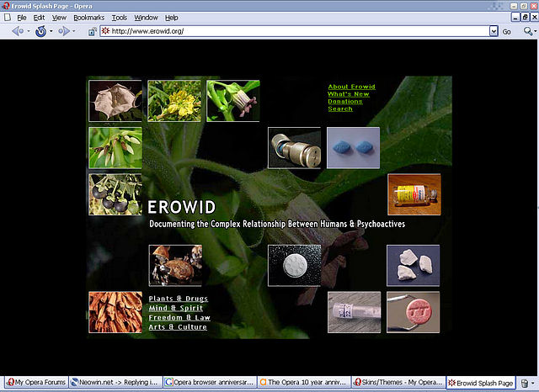Click the magnifier search icon
Screen dimensions: 539x392
tap(527, 31)
